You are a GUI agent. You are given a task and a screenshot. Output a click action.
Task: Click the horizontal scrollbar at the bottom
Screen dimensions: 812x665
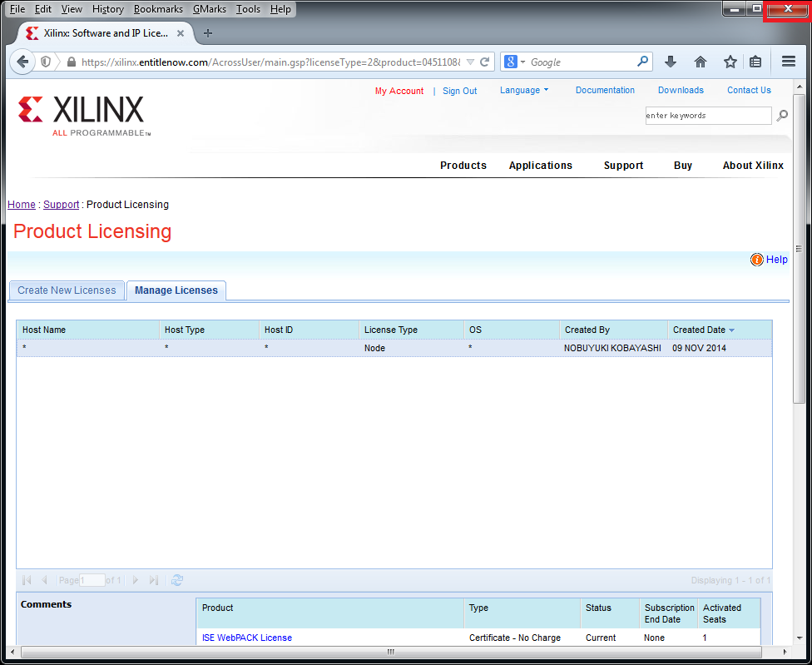click(389, 652)
